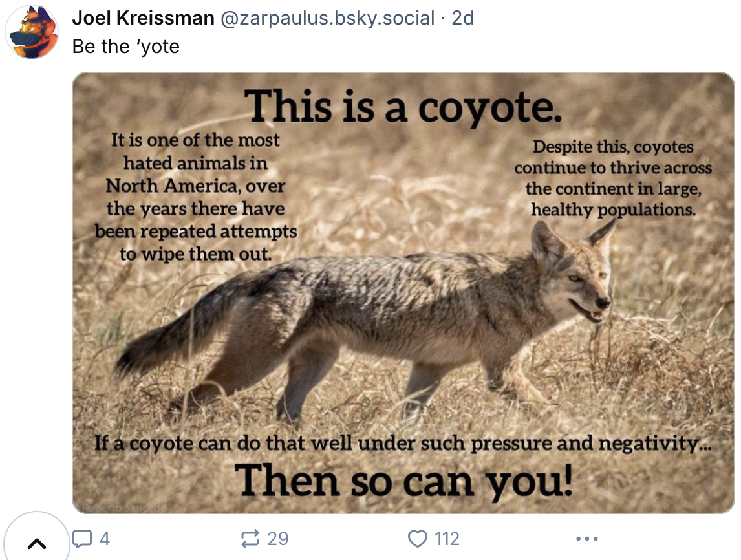The width and height of the screenshot is (741, 560).
Task: Click the @zarpaulus.bsky.social handle
Action: pyautogui.click(x=327, y=18)
